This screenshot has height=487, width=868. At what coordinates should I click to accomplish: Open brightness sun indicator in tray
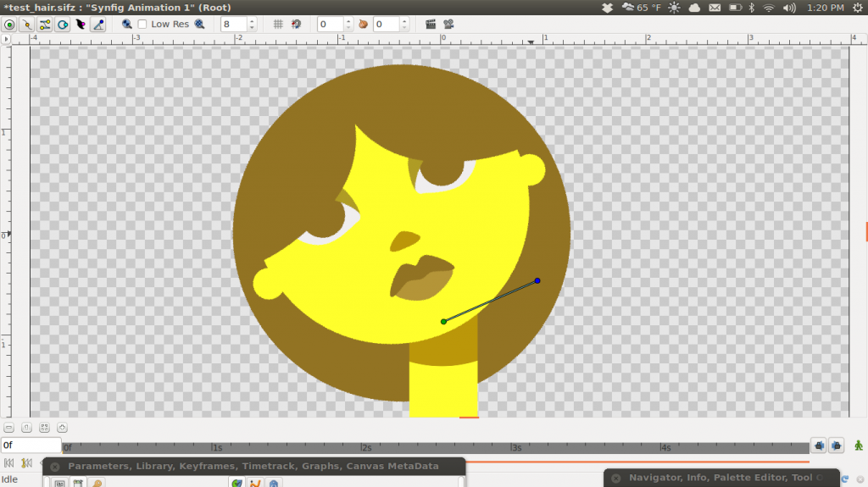(x=674, y=8)
